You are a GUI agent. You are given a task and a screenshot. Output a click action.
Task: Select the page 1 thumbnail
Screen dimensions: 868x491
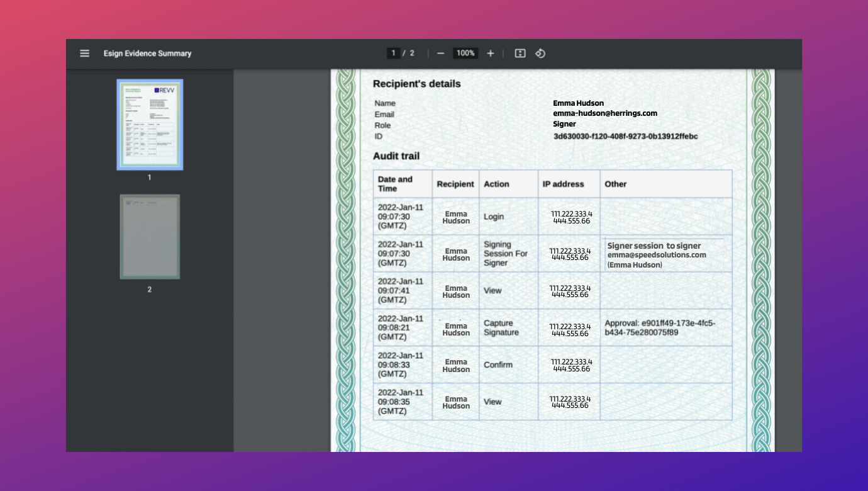point(150,125)
